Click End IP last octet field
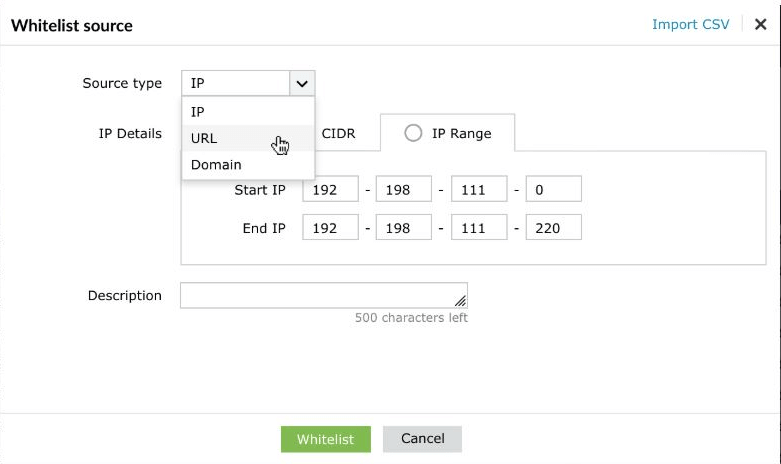 pos(553,228)
